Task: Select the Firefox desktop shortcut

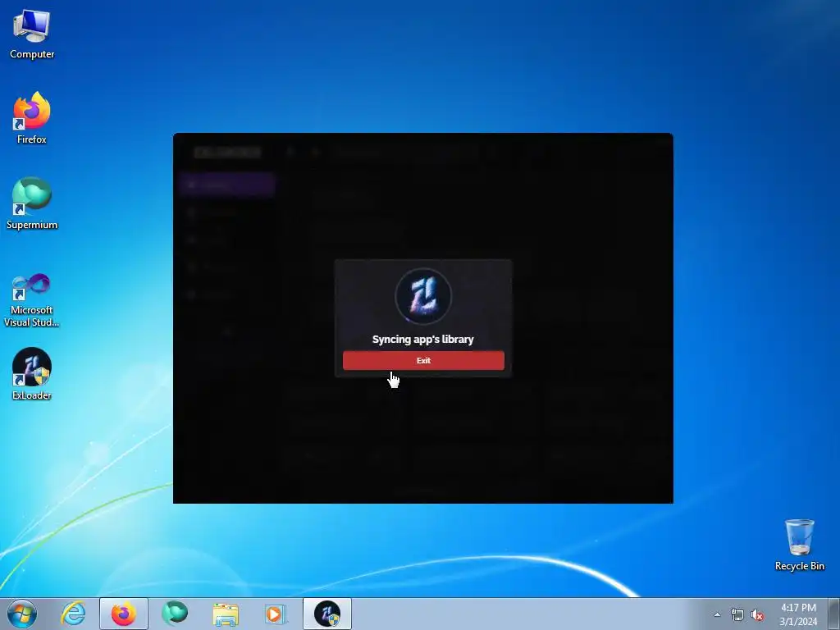Action: click(x=32, y=118)
